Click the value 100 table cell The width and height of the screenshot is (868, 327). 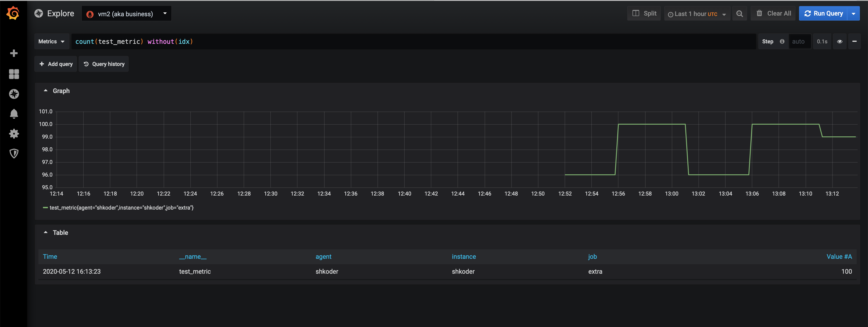847,271
